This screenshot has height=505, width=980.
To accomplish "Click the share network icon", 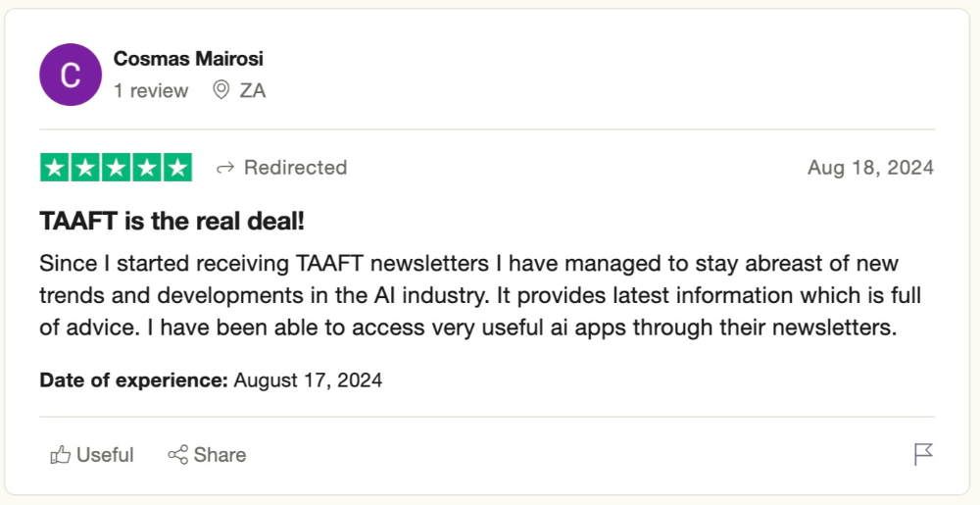I will pos(177,455).
